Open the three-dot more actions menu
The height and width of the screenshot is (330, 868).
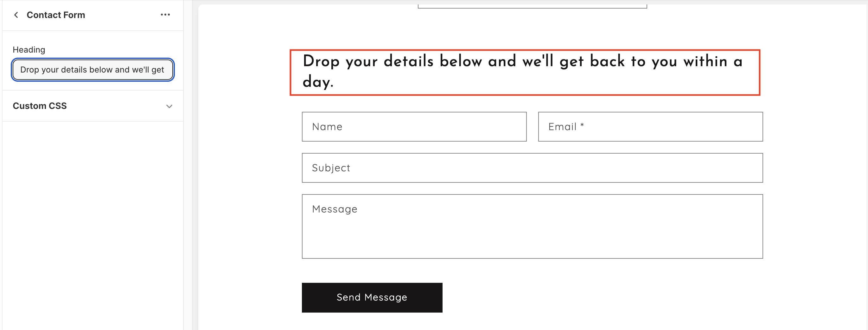coord(165,15)
